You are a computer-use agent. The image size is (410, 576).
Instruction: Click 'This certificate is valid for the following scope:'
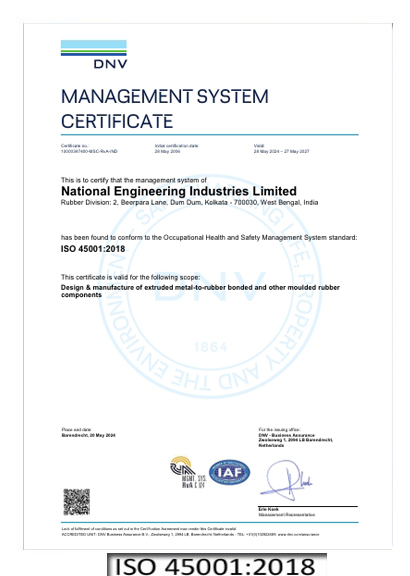(x=131, y=277)
